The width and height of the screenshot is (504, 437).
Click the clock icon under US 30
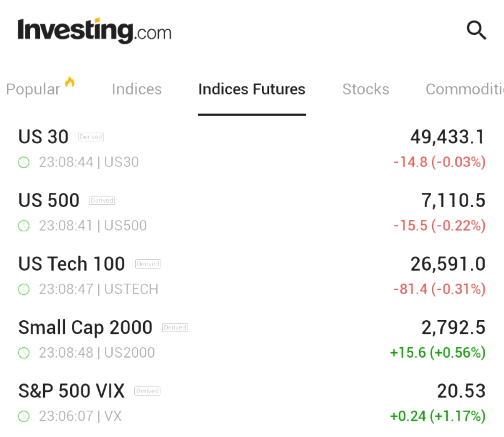[x=24, y=162]
